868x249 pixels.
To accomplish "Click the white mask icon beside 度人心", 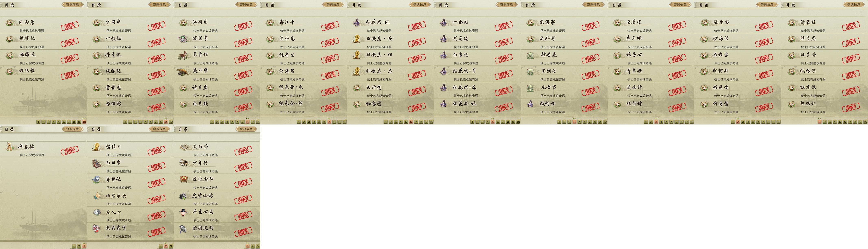I will pyautogui.click(x=97, y=212).
